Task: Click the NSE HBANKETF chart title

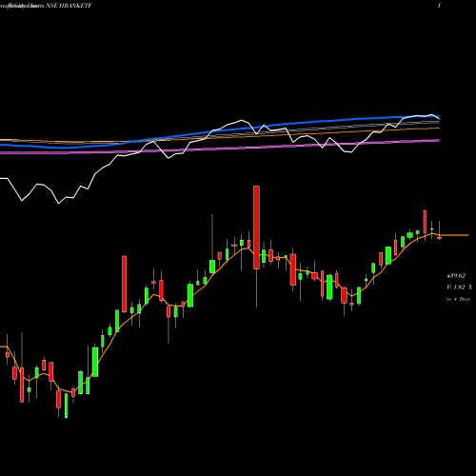Action: click(x=69, y=6)
